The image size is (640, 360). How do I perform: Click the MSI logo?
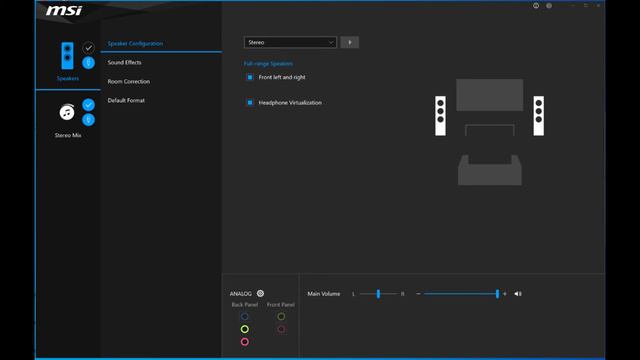pyautogui.click(x=64, y=11)
